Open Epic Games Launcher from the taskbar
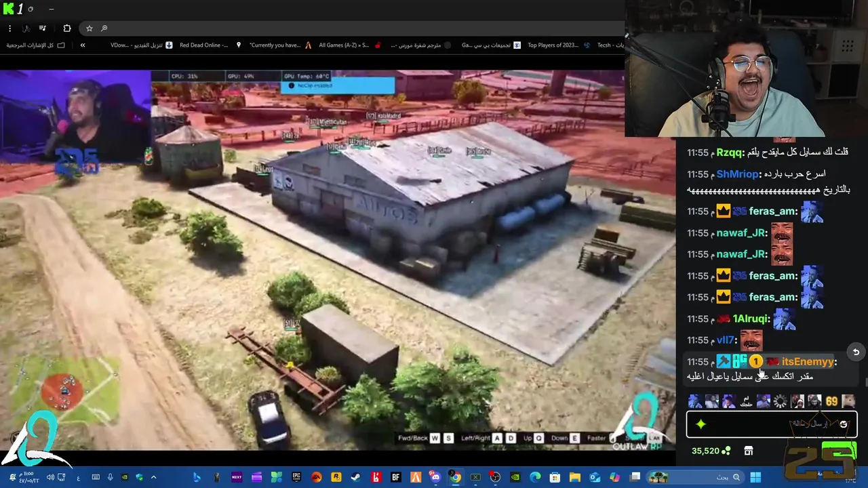 (296, 477)
